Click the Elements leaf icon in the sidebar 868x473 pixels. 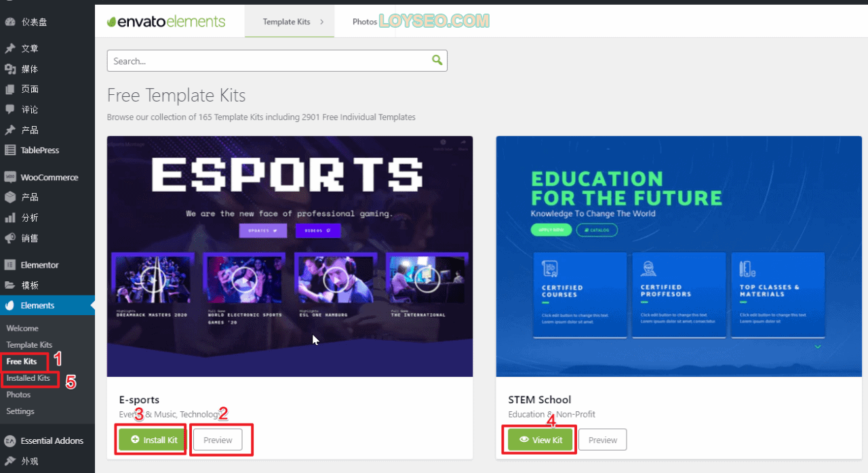(10, 306)
